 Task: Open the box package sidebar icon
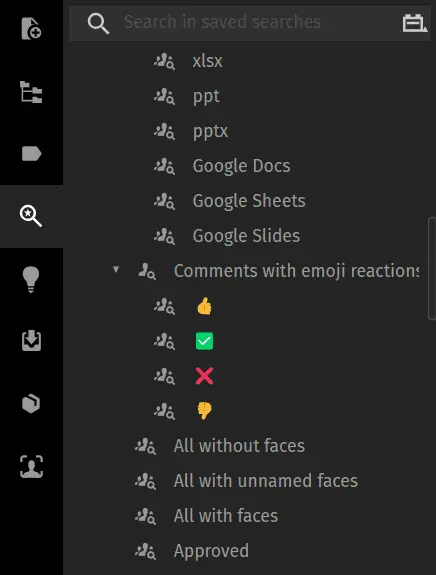point(31,403)
